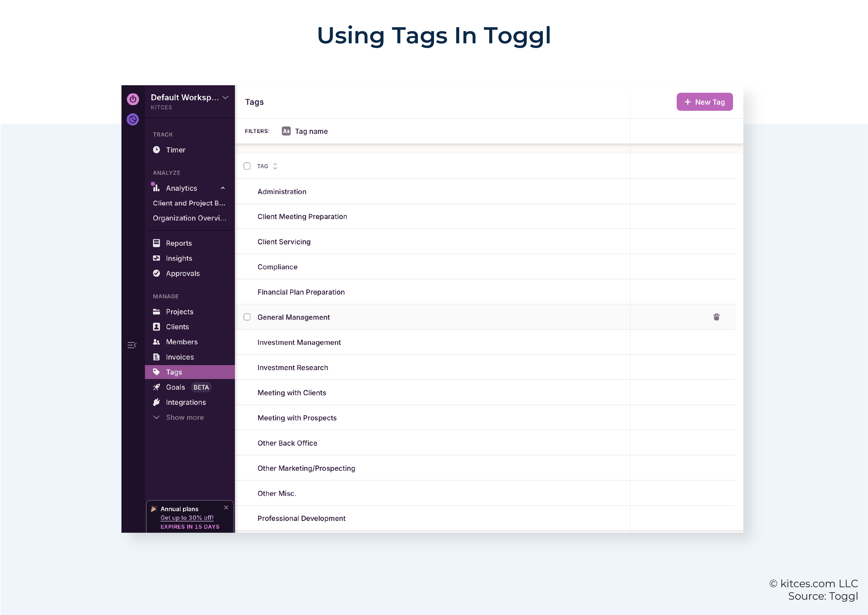Click the Invoices icon

(x=156, y=357)
